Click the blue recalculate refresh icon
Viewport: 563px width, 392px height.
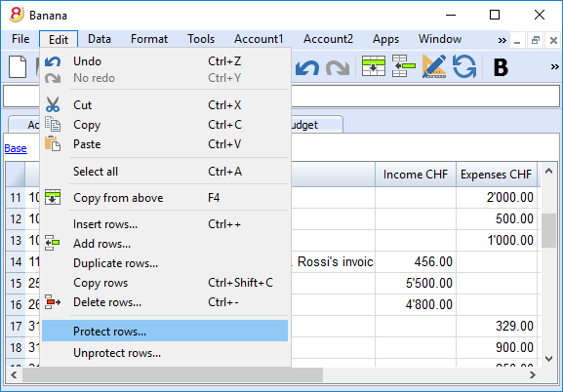(x=464, y=66)
